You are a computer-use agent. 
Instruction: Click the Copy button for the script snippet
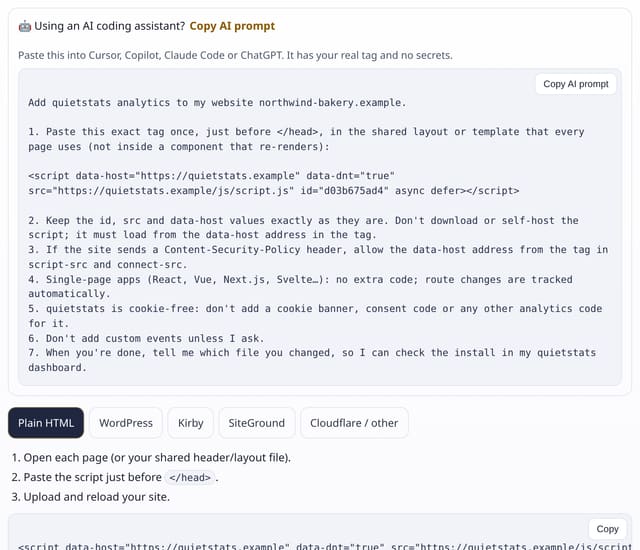pyautogui.click(x=607, y=529)
